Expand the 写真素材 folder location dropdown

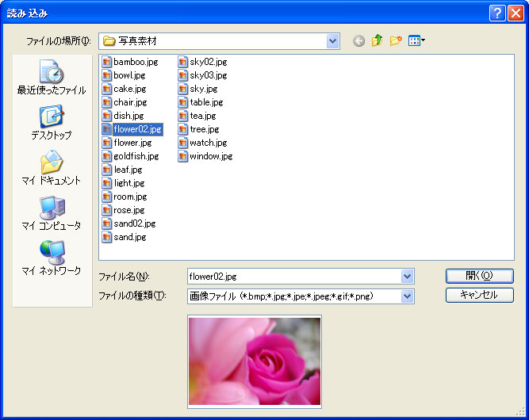(332, 41)
